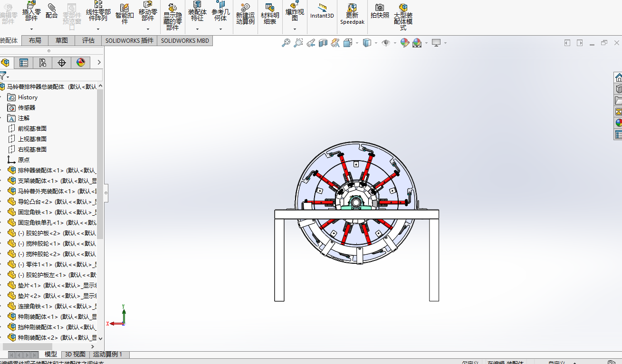Click the View Orientation cube icon
The image size is (622, 364).
(348, 43)
